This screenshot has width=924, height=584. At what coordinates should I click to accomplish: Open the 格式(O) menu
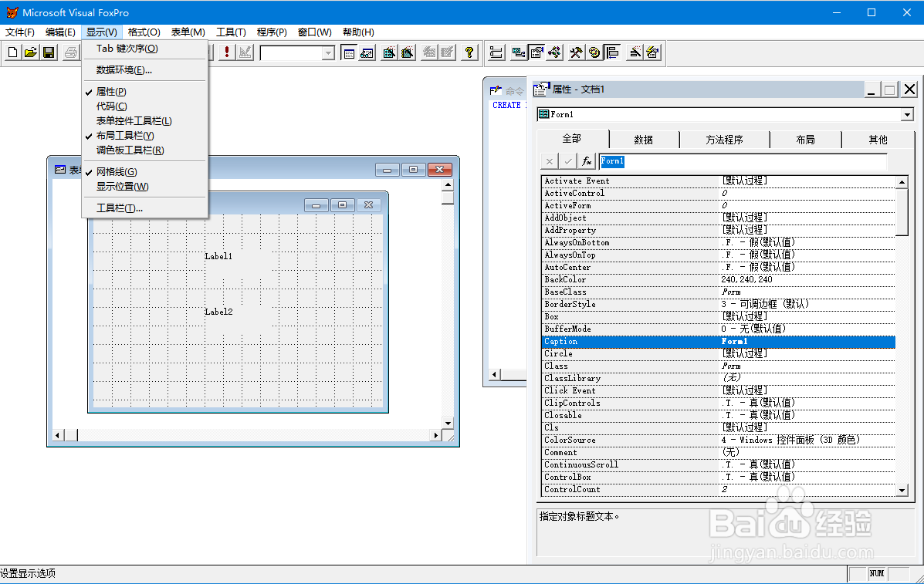coord(144,32)
